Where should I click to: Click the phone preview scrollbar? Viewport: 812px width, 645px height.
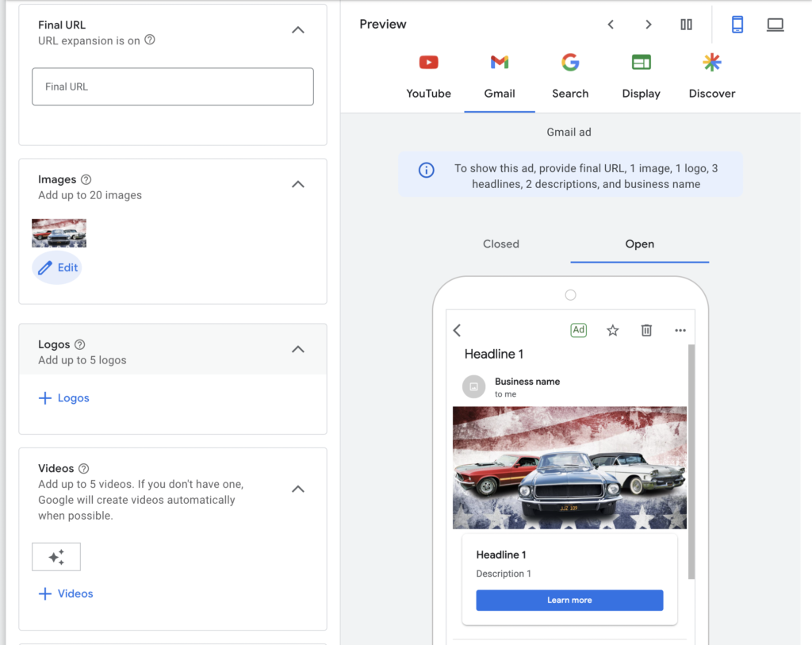(x=691, y=462)
